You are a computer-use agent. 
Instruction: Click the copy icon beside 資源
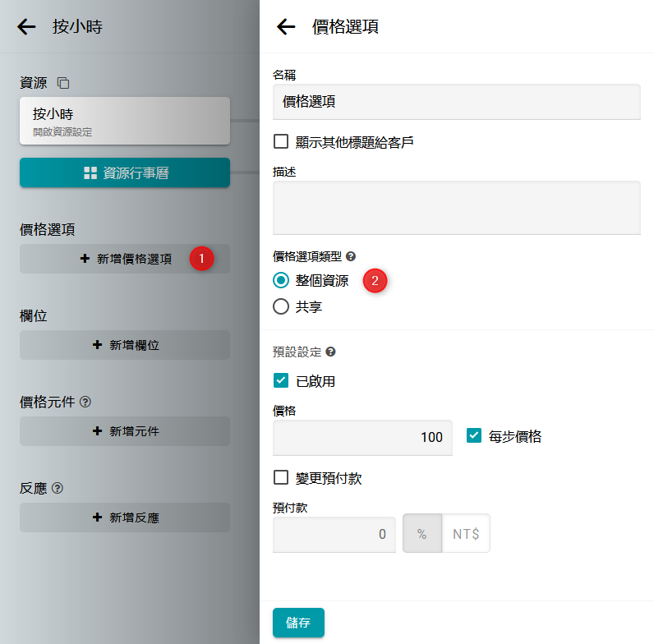63,83
